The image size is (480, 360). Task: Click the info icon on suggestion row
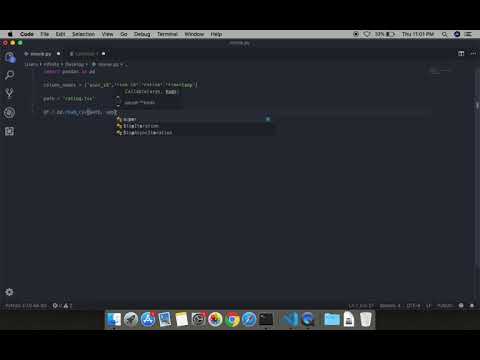268,119
